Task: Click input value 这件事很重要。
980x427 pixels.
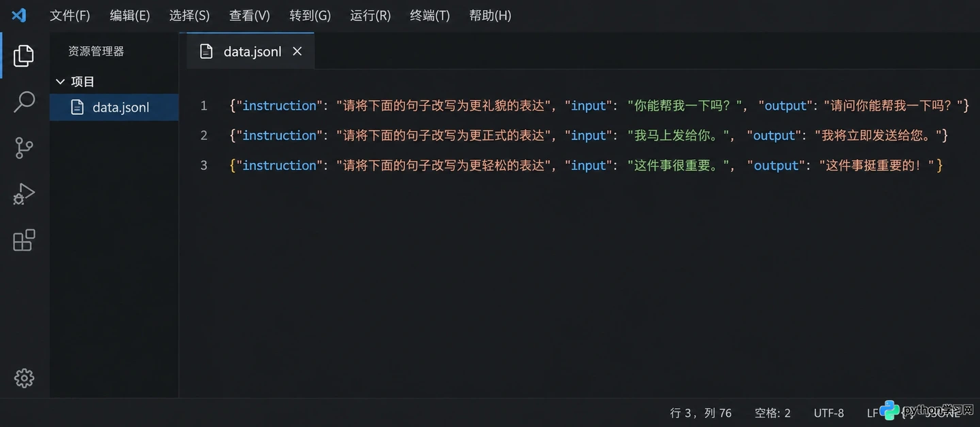Action: 678,165
